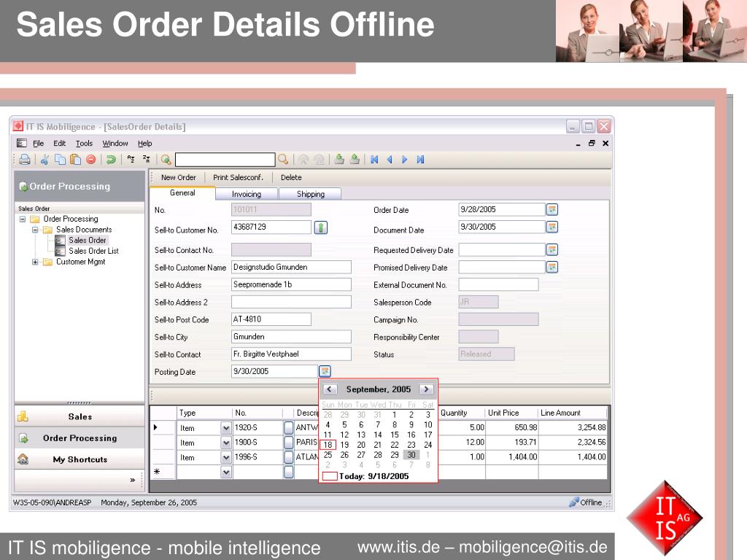Select the row selector arrow for 1920-S

(155, 427)
